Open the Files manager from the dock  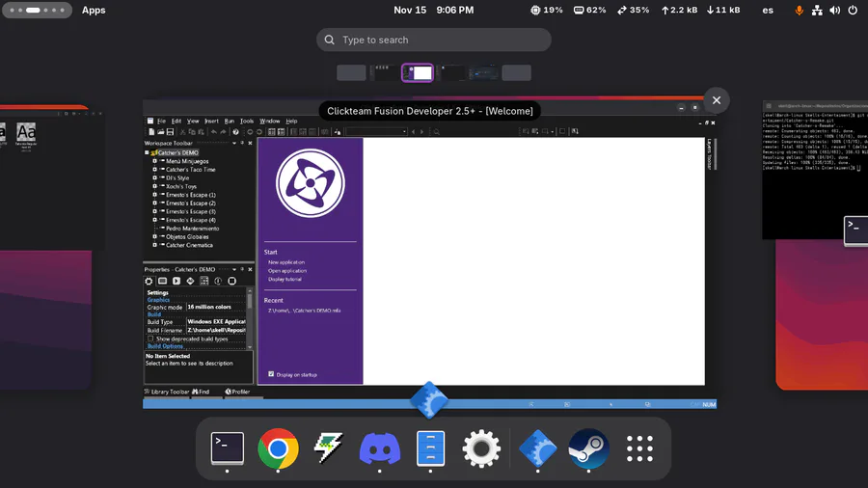(431, 447)
